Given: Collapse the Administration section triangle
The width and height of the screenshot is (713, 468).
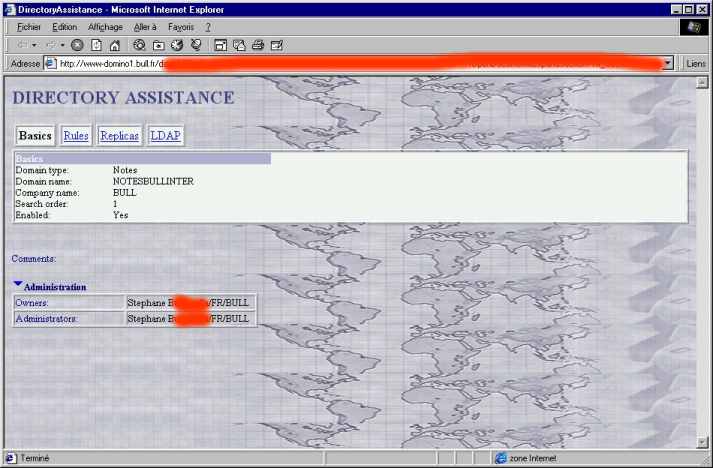Looking at the screenshot, I should tap(18, 284).
